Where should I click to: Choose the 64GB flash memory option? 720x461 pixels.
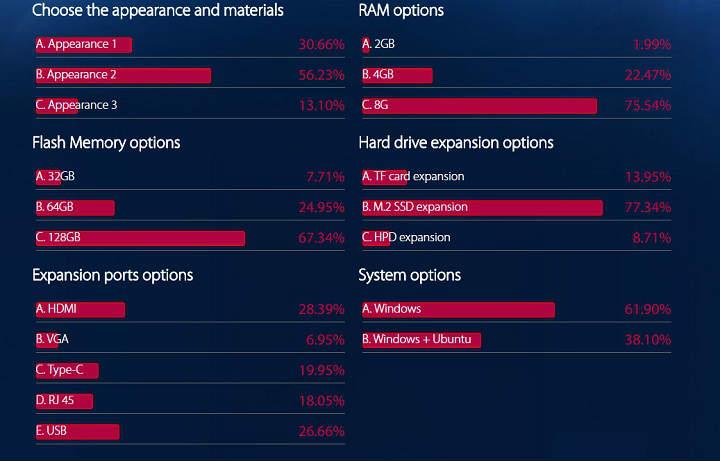pyautogui.click(x=74, y=208)
